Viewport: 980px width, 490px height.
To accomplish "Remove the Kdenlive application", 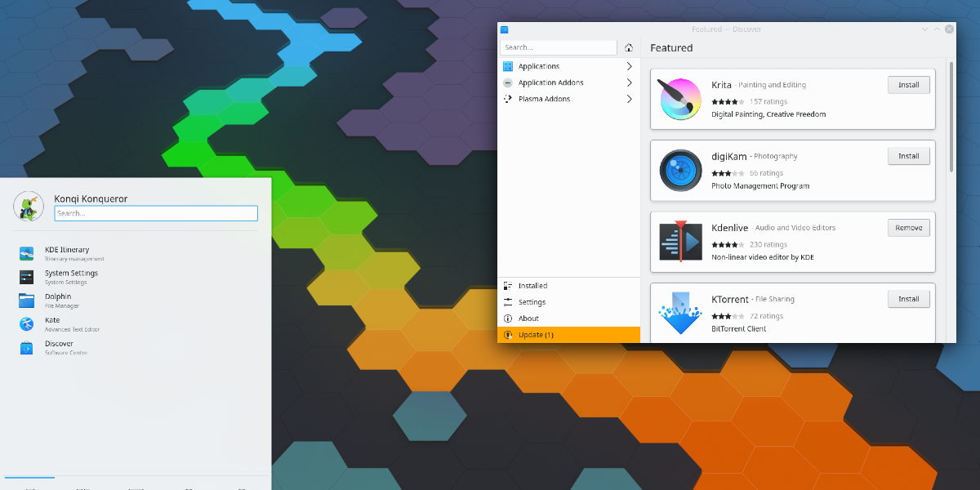I will click(x=908, y=228).
